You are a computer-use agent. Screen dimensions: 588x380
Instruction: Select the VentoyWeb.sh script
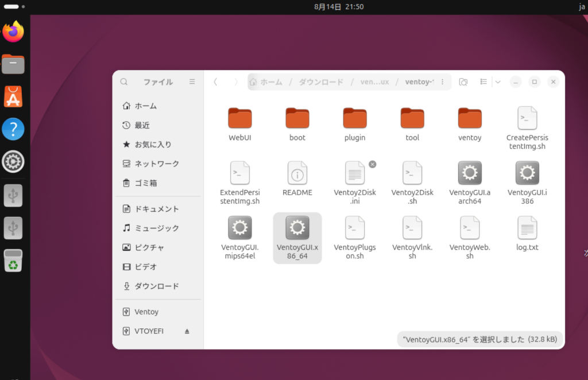pos(470,238)
